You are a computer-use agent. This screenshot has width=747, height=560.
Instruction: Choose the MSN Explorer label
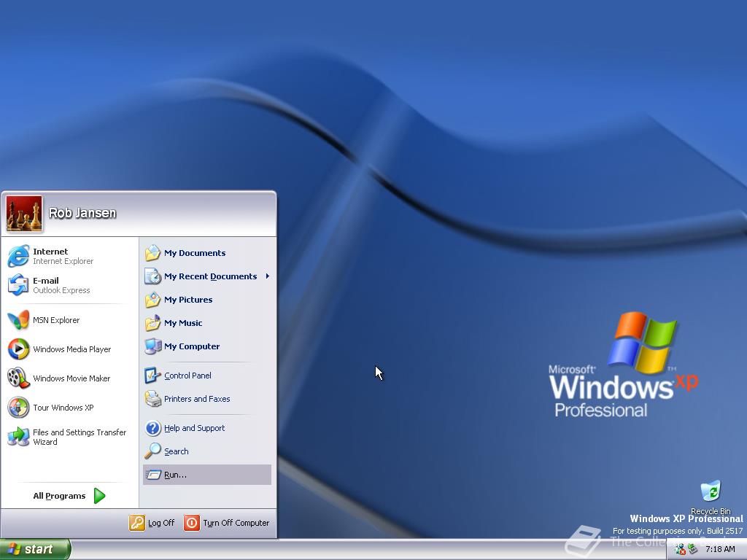coord(56,320)
